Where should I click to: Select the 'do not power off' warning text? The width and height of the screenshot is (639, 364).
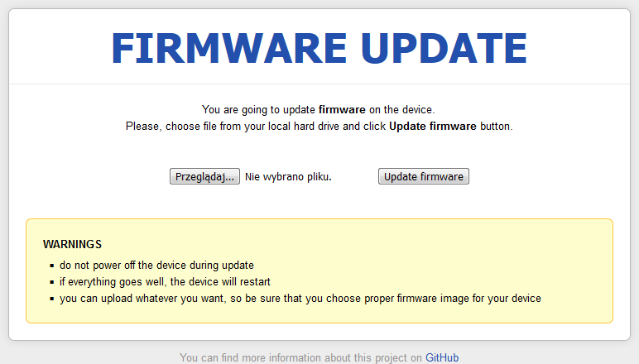pyautogui.click(x=156, y=266)
